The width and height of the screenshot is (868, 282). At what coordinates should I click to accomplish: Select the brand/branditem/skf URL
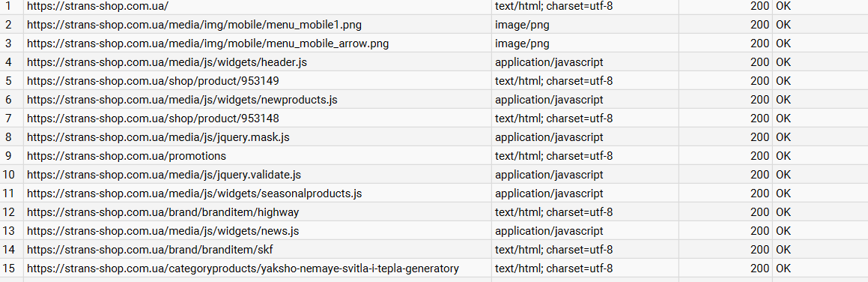point(150,249)
